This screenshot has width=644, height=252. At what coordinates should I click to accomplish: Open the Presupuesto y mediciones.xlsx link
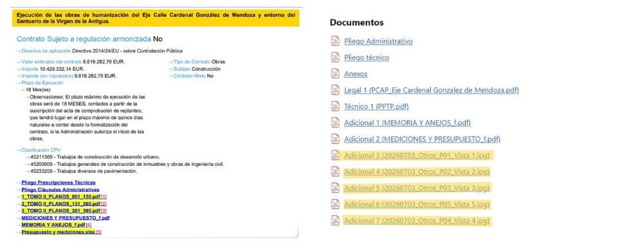tap(58, 232)
